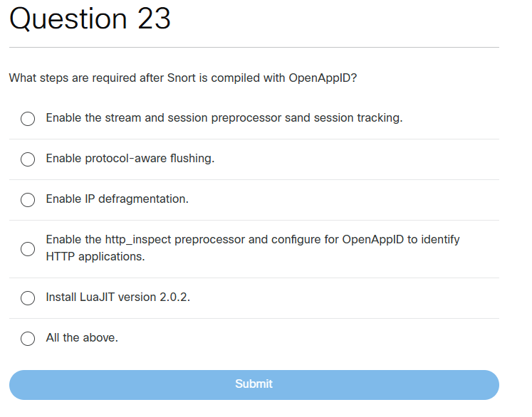Viewport: 532px width, 417px height.
Task: Choose the protocol-aware flushing radio button
Action: point(28,159)
